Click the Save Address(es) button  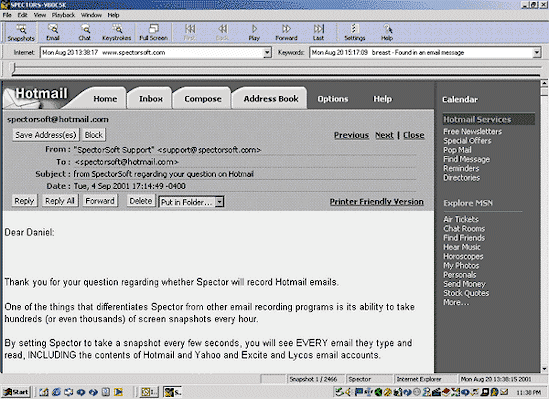point(46,135)
